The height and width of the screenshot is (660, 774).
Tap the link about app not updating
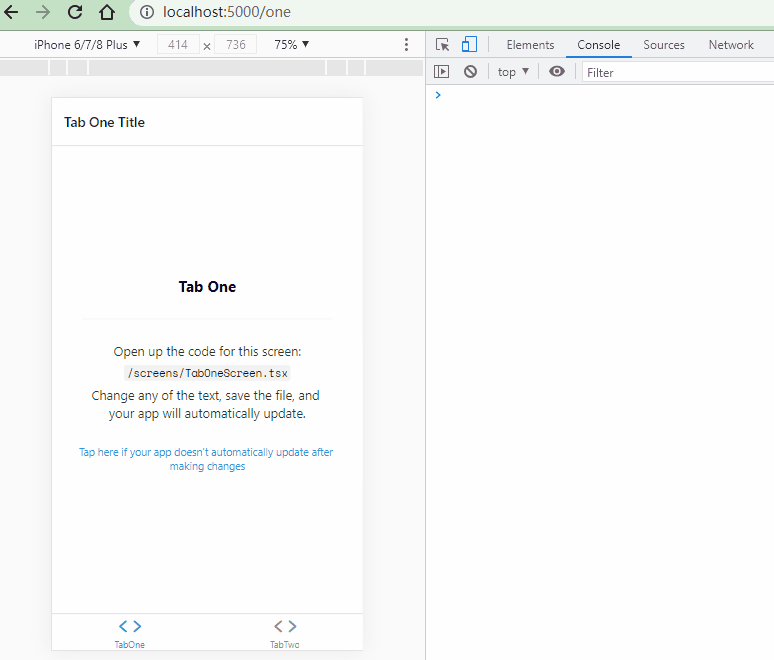(x=206, y=459)
